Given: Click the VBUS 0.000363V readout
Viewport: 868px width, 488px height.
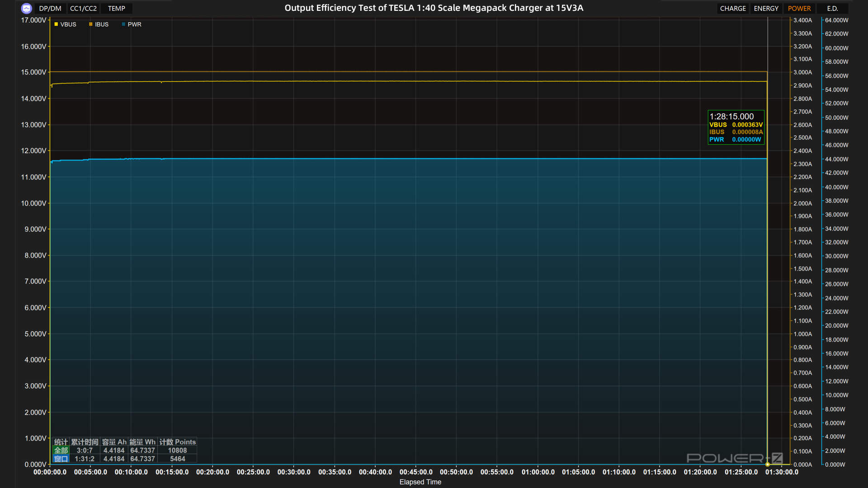Looking at the screenshot, I should (736, 125).
